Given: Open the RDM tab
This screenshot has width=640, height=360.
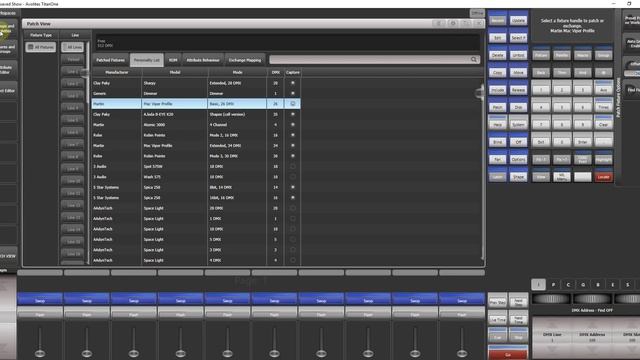Looking at the screenshot, I should click(173, 60).
